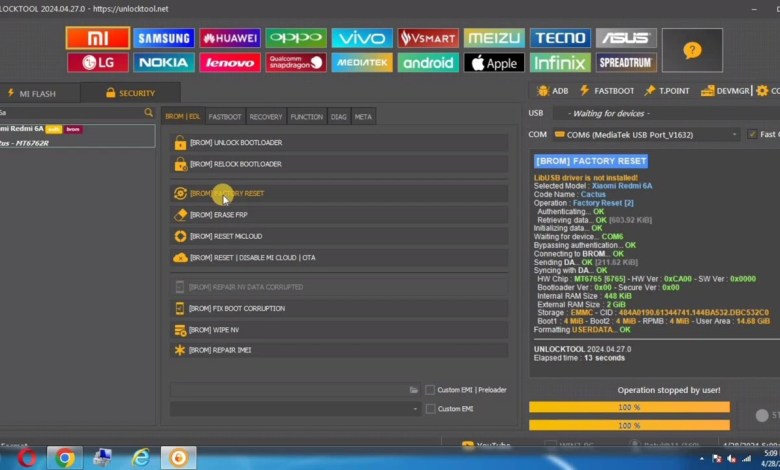Open Chrome from the taskbar

coord(65,458)
